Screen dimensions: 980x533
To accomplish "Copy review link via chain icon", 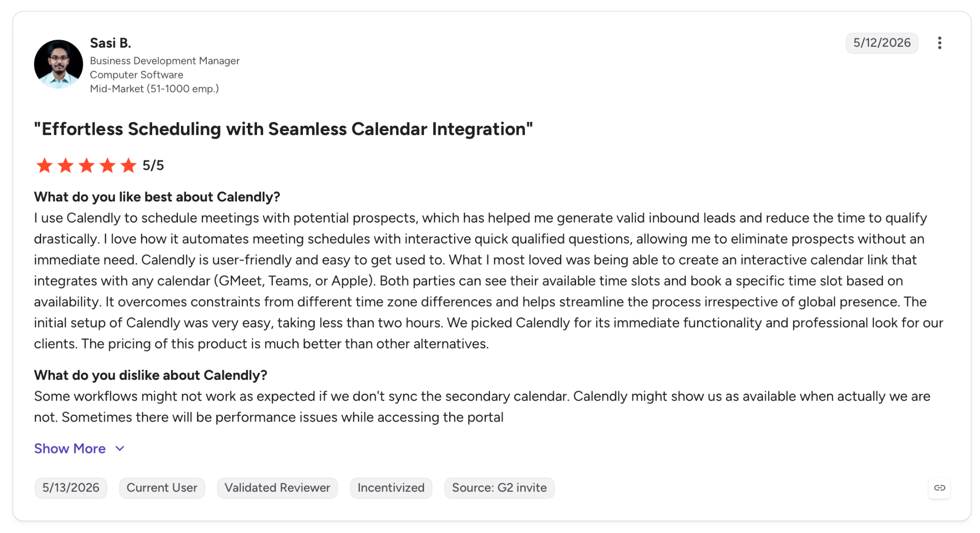I will click(939, 488).
